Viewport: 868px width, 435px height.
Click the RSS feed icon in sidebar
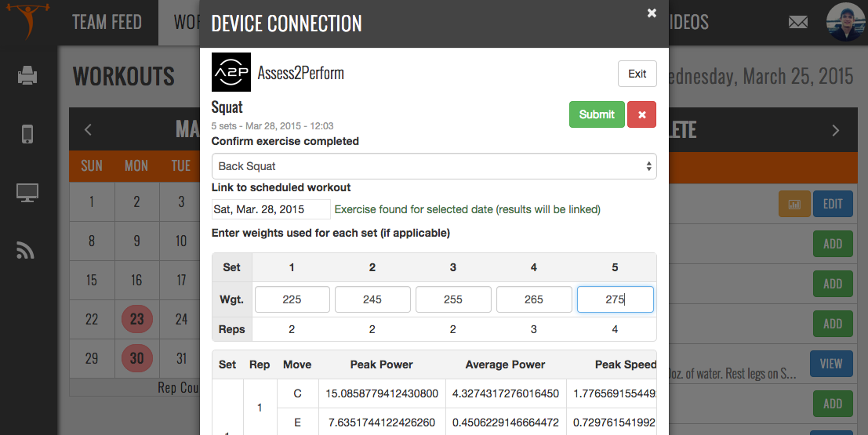click(x=28, y=250)
